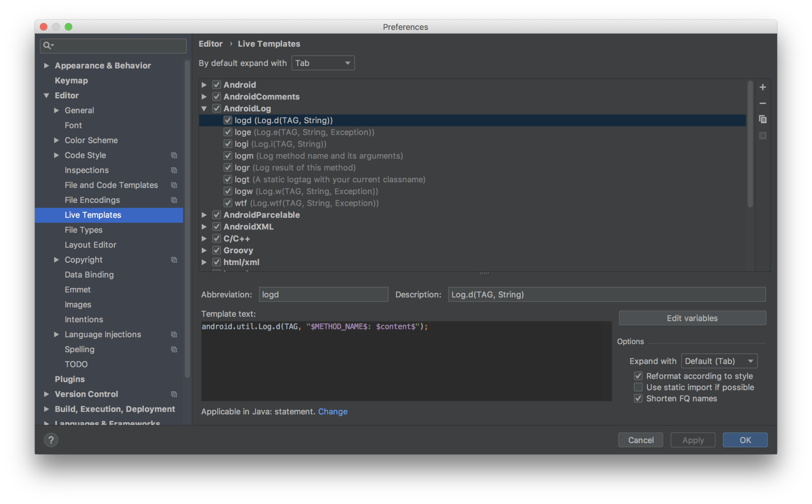Click the Edit variables button
Screen dimensions: 812x504
pos(692,318)
